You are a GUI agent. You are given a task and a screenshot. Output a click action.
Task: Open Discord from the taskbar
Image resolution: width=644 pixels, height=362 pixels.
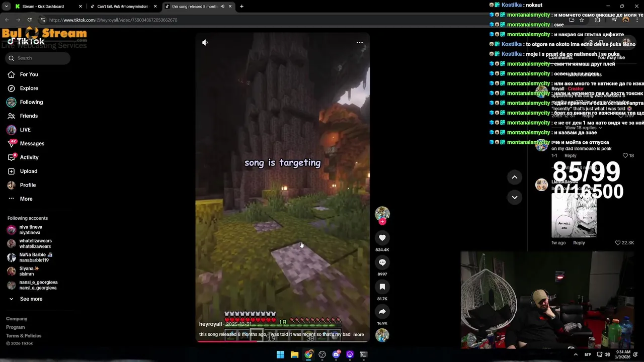[x=336, y=354]
